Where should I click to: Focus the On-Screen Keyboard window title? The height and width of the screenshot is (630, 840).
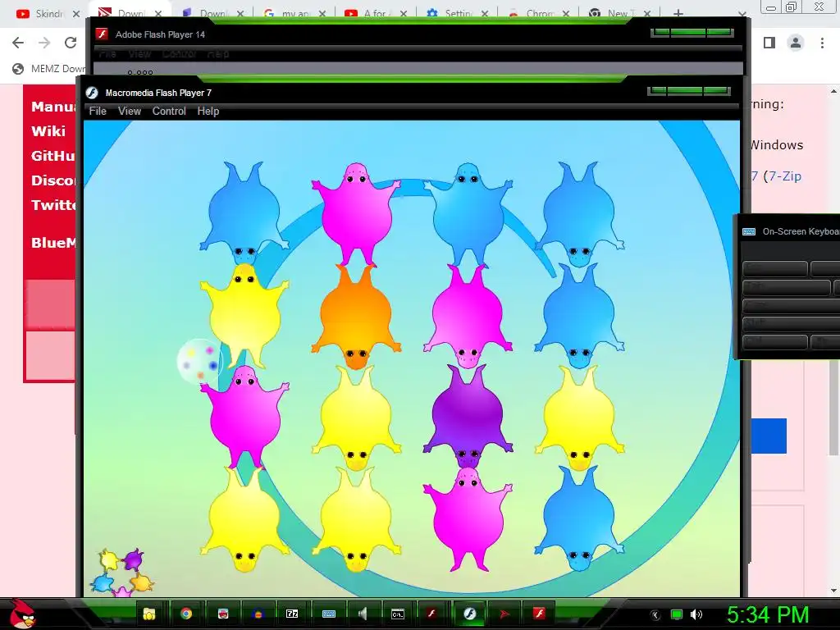tap(801, 231)
